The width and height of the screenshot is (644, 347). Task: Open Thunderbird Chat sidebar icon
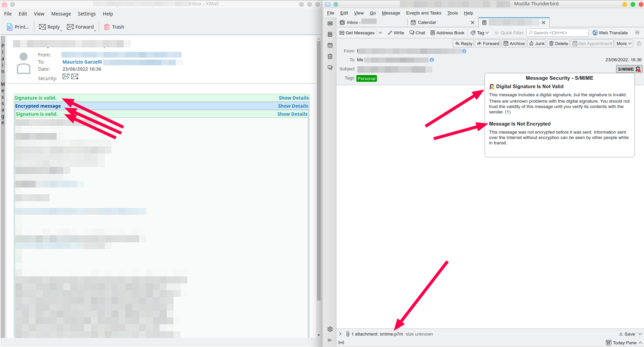pyautogui.click(x=330, y=68)
